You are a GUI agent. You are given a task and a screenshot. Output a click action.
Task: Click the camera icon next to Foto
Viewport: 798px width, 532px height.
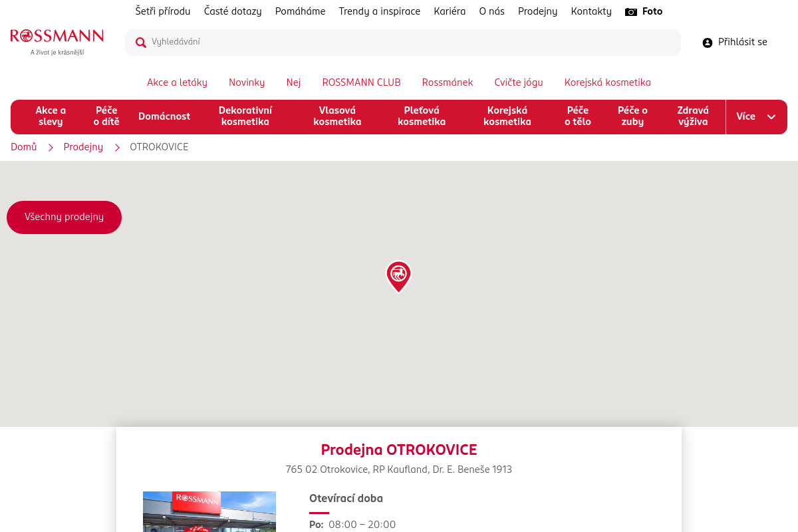pyautogui.click(x=631, y=12)
